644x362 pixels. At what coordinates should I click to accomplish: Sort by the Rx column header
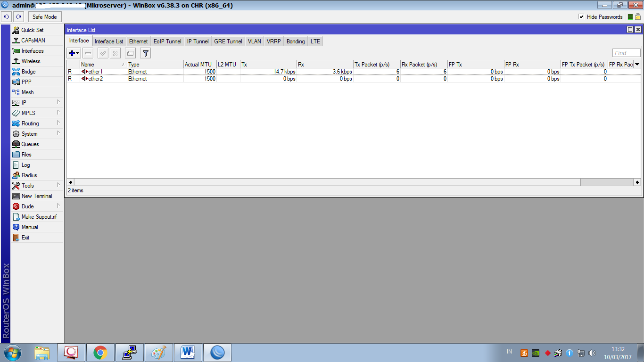coord(325,65)
